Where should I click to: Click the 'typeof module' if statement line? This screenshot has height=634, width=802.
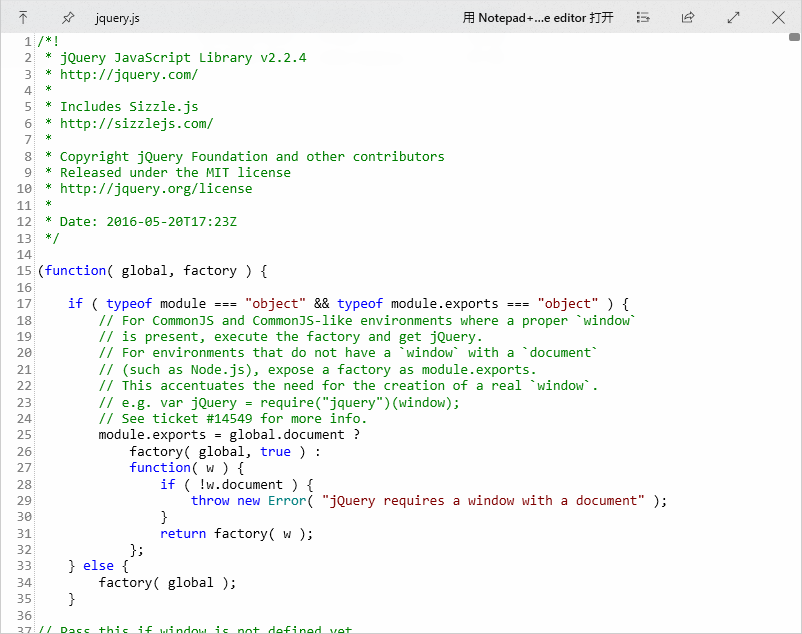pos(349,304)
